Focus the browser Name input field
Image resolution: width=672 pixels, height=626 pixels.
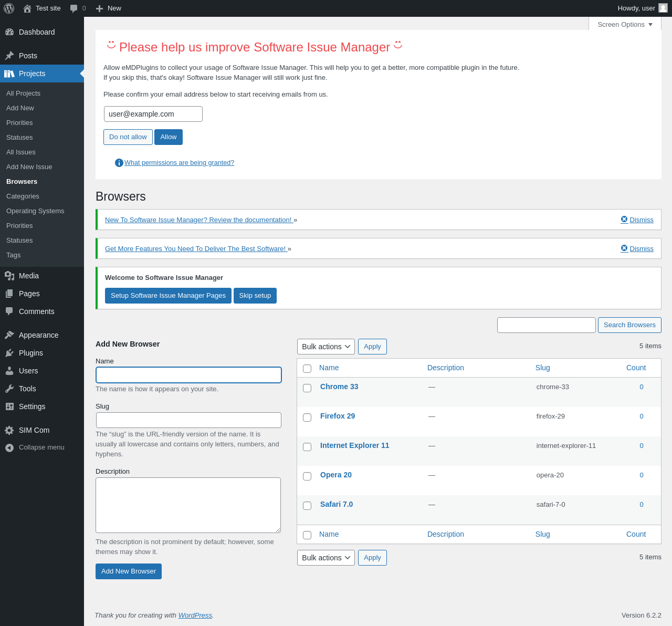pos(188,375)
